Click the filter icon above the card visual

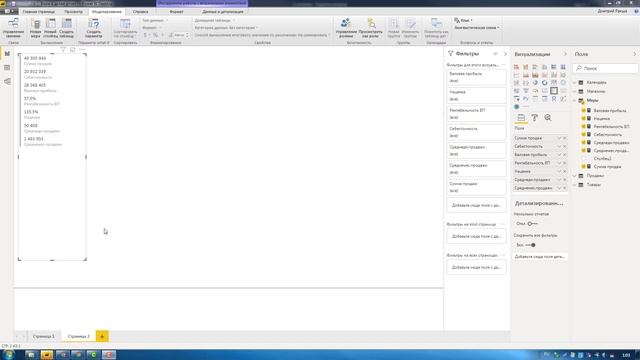click(63, 49)
